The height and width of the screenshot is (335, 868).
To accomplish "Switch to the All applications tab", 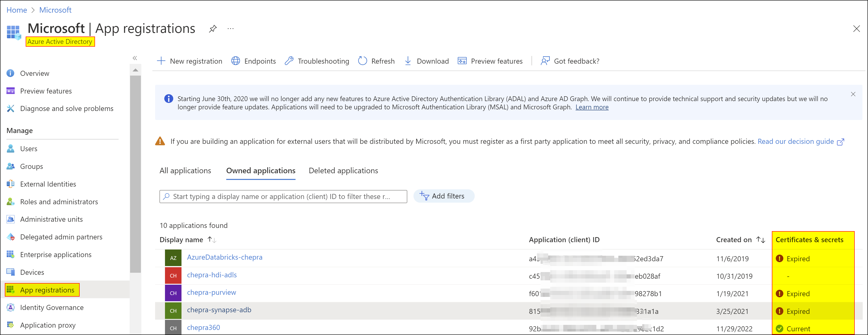I will click(185, 171).
